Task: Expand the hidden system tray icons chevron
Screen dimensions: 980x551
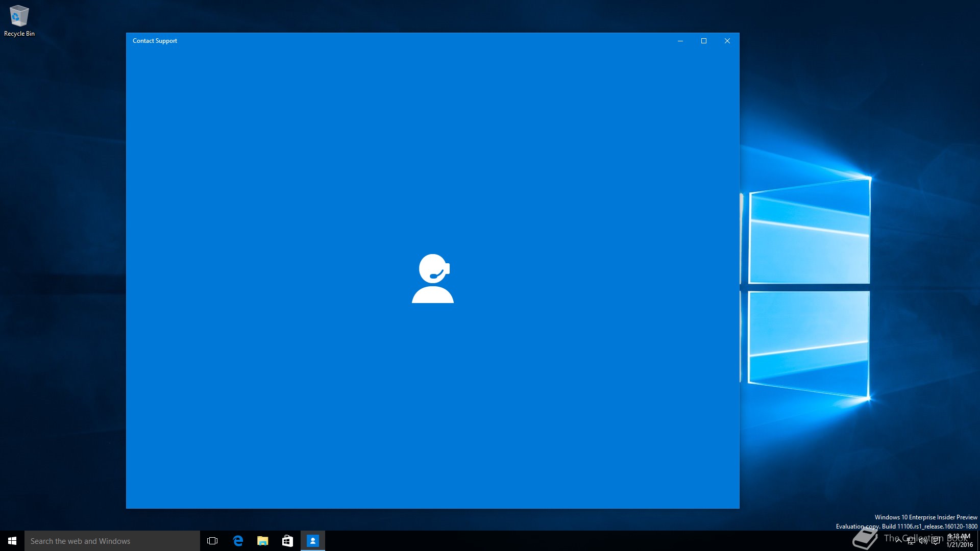Action: (x=898, y=541)
